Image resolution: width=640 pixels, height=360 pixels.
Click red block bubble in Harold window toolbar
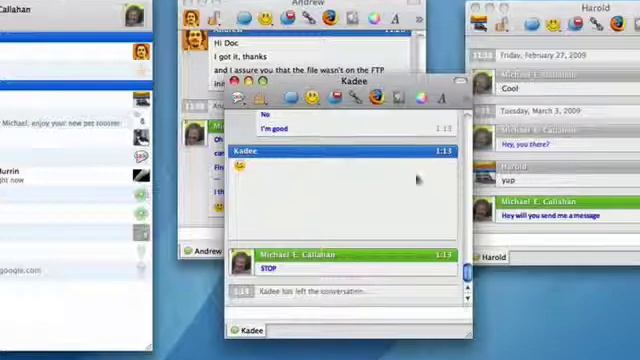coord(576,24)
